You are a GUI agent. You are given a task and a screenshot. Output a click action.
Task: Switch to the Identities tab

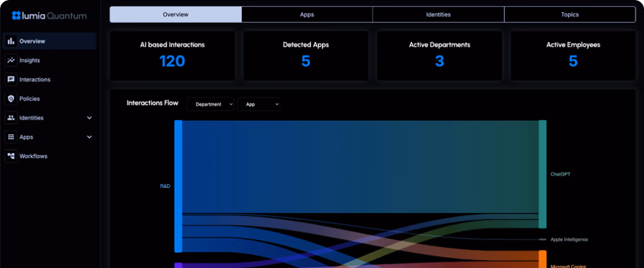(438, 14)
